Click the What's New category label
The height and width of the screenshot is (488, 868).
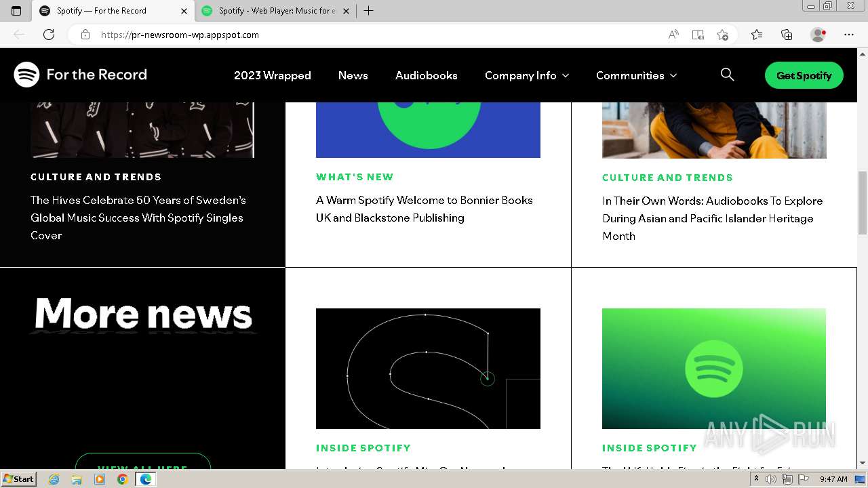355,177
